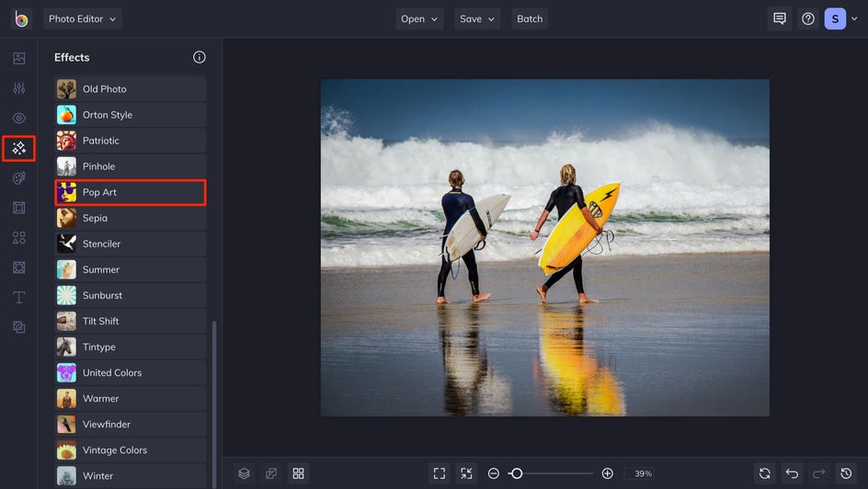Click the zoom in plus button
The image size is (868, 489).
coord(607,473)
